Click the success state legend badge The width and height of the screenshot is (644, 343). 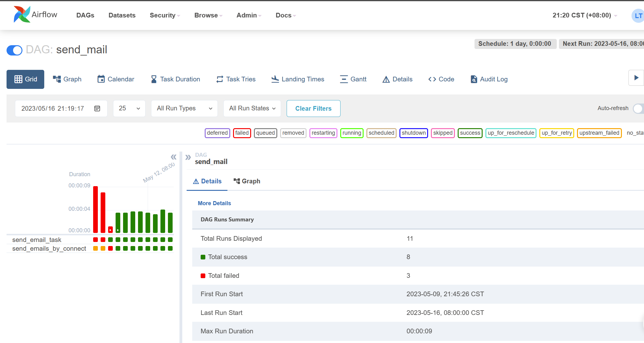[x=470, y=133]
